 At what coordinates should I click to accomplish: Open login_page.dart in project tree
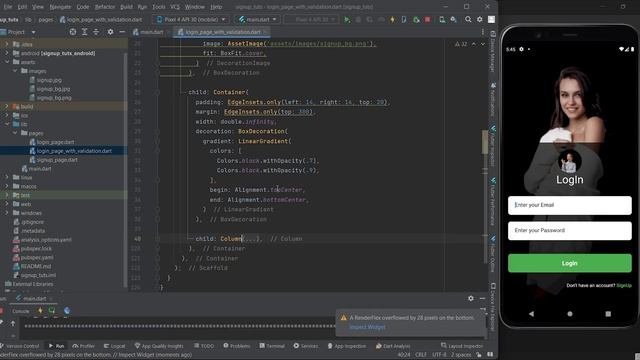56,142
